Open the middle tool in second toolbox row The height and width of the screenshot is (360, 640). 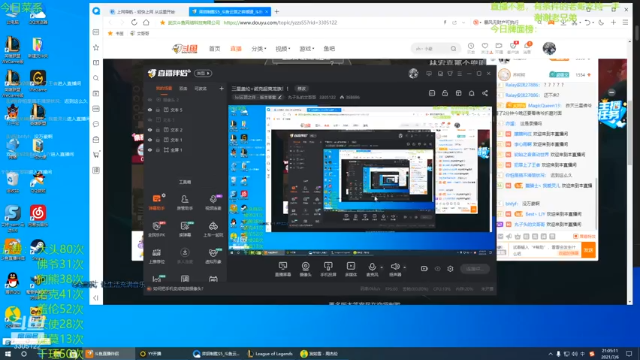pyautogui.click(x=184, y=229)
